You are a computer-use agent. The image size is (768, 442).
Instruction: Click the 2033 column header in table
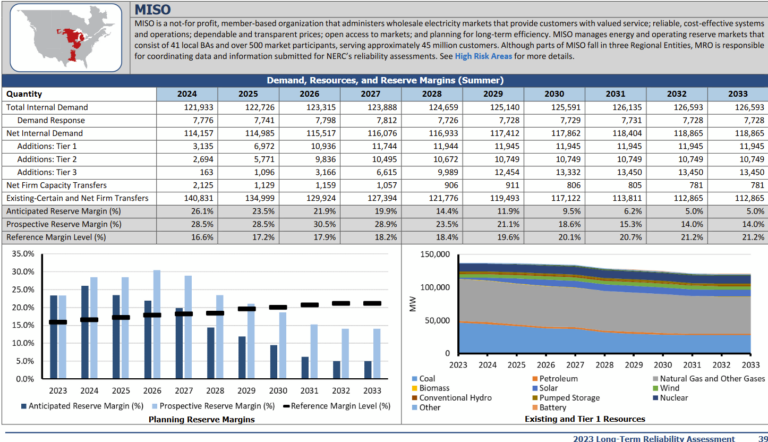735,93
